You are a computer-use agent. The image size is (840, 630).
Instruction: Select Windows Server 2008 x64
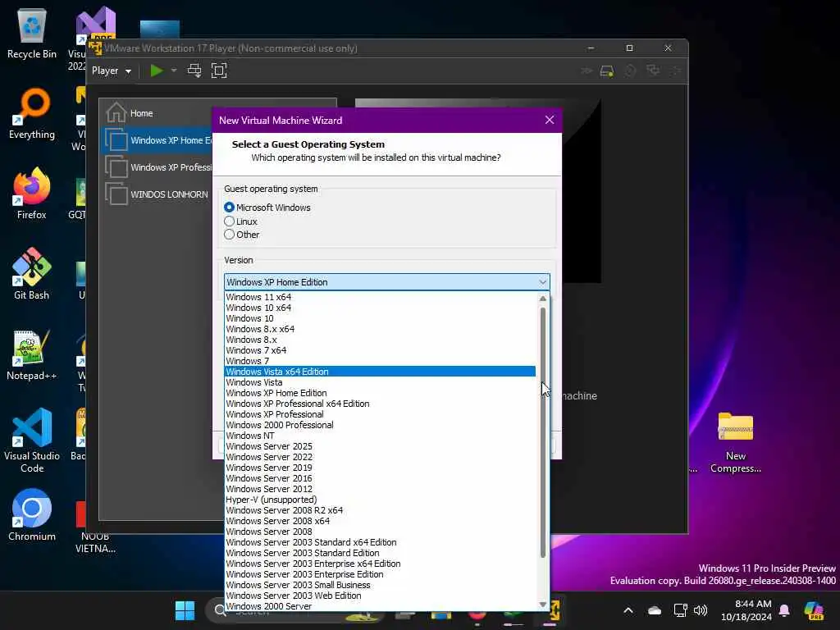tap(380, 521)
